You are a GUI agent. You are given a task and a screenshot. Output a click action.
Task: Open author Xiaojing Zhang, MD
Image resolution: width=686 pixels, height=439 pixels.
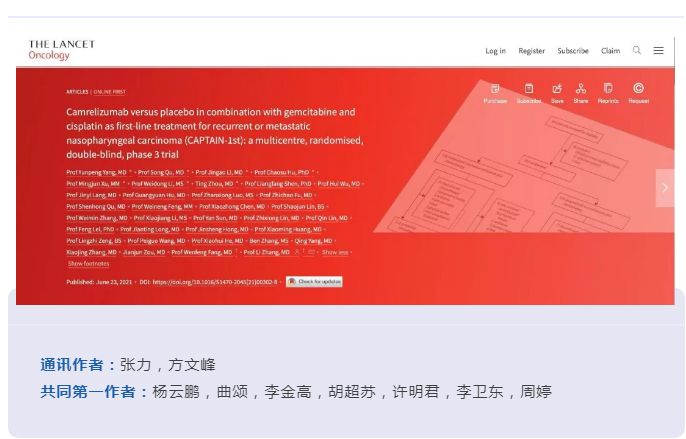(91, 252)
